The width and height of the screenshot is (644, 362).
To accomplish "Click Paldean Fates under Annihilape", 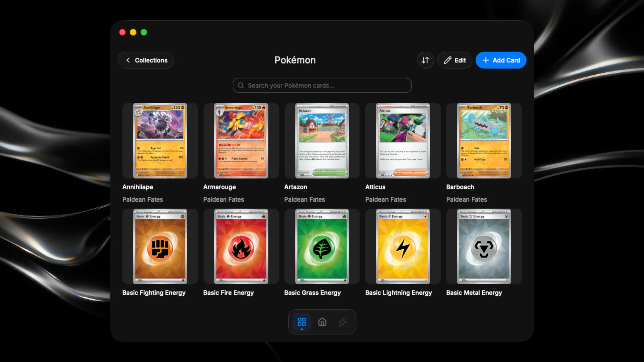I will coord(142,199).
